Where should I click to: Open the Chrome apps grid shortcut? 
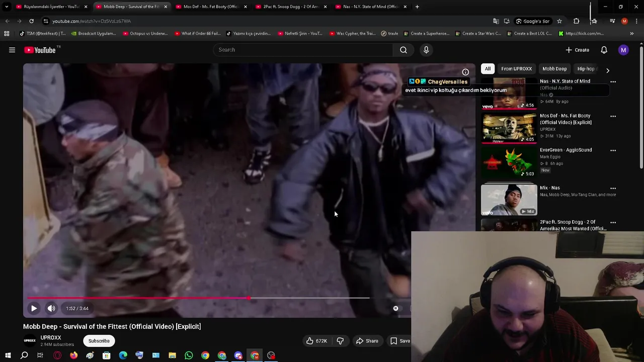pyautogui.click(x=7, y=34)
